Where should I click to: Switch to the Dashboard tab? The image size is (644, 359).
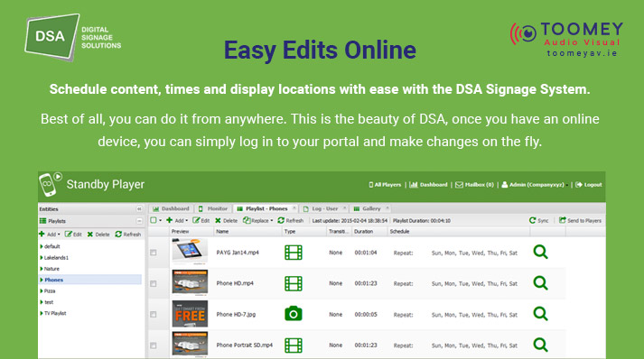[x=171, y=208]
